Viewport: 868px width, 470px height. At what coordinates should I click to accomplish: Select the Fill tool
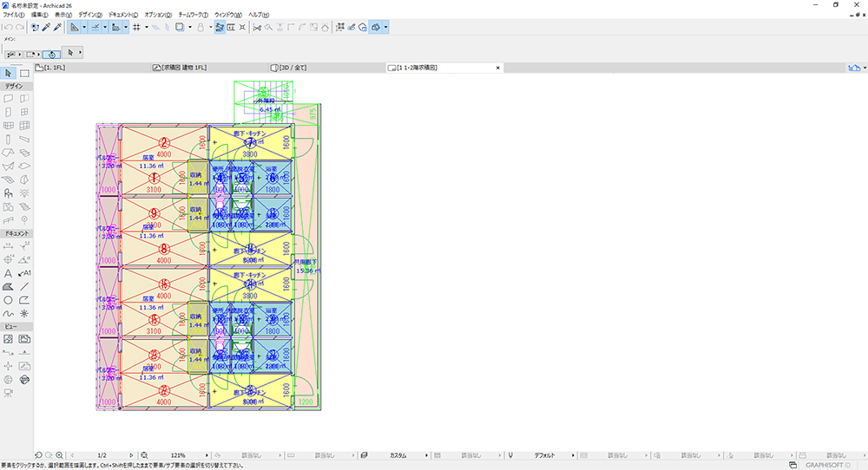(x=9, y=286)
